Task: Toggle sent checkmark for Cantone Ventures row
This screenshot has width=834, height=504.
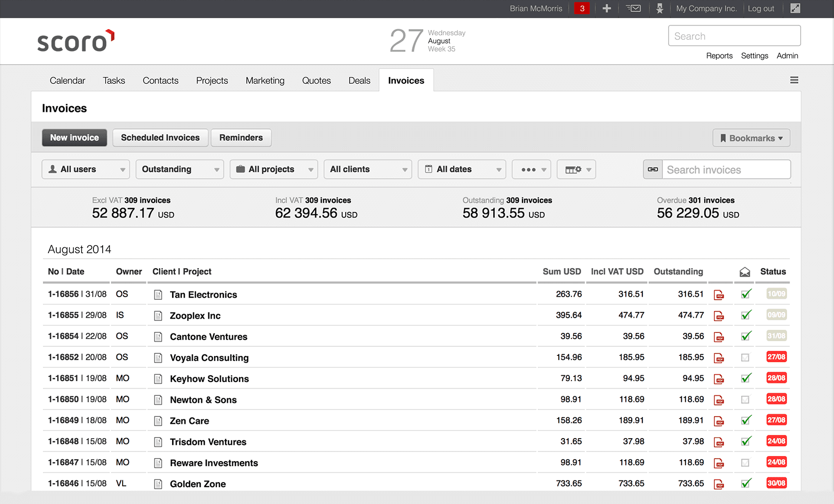Action: pos(746,335)
